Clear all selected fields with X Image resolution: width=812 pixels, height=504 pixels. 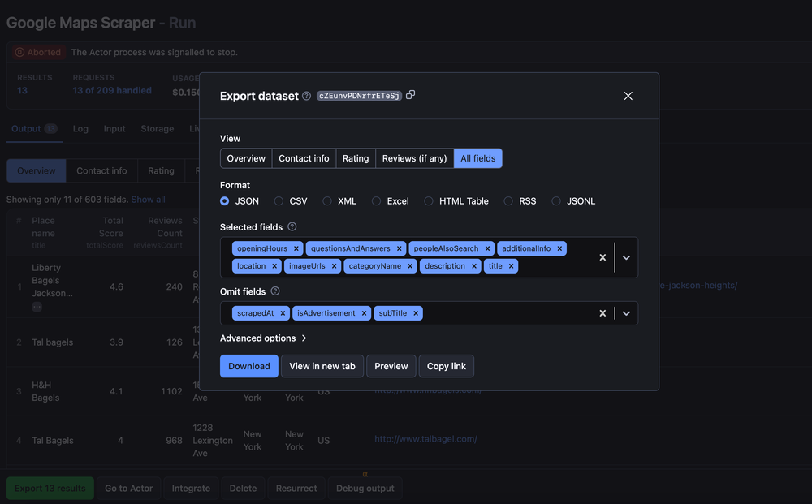pyautogui.click(x=603, y=257)
